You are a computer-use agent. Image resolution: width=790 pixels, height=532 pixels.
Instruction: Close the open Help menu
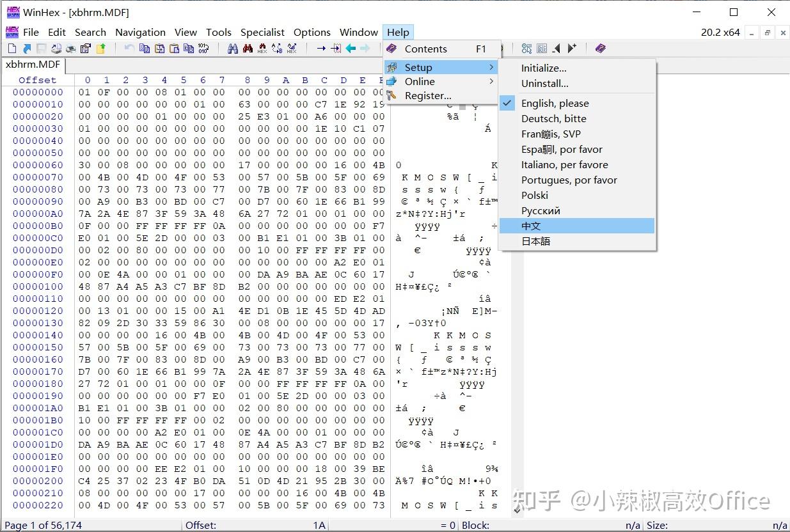[398, 32]
